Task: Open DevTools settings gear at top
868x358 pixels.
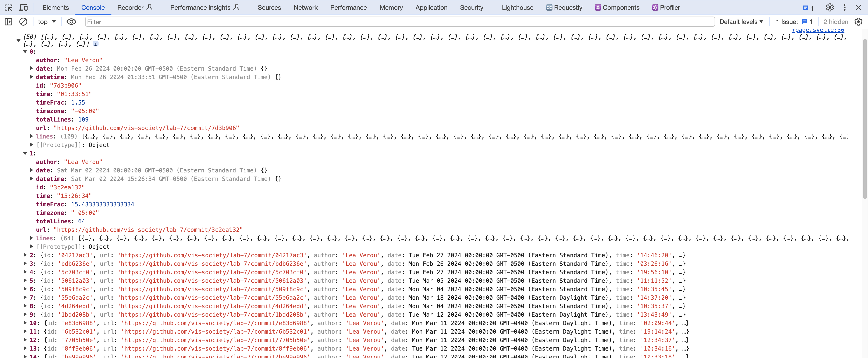Action: 830,7
